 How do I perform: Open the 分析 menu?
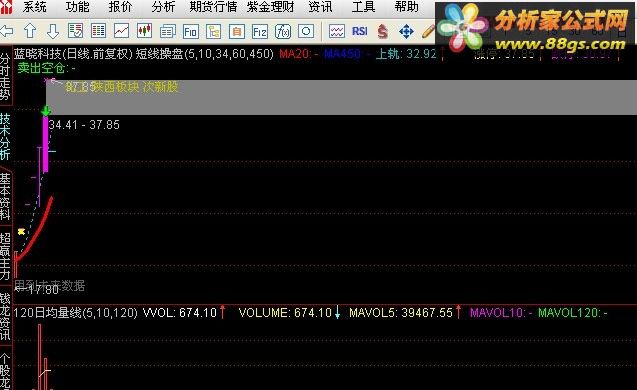163,7
